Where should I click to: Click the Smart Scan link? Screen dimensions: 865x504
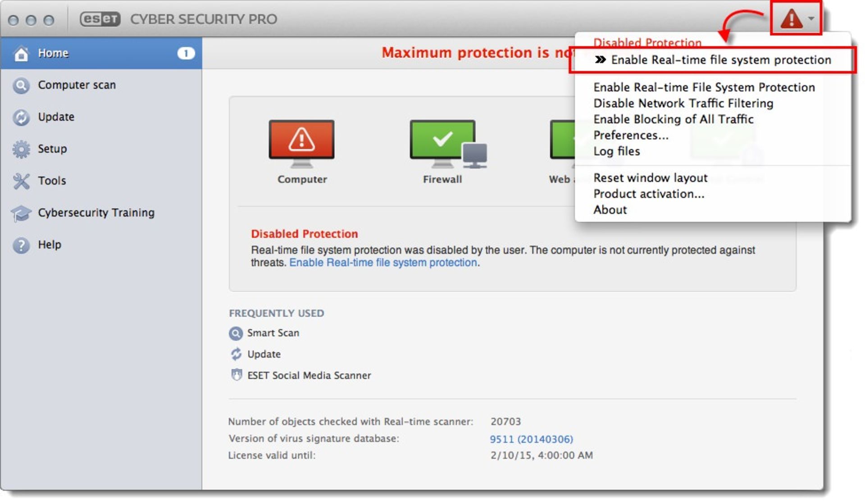point(273,333)
